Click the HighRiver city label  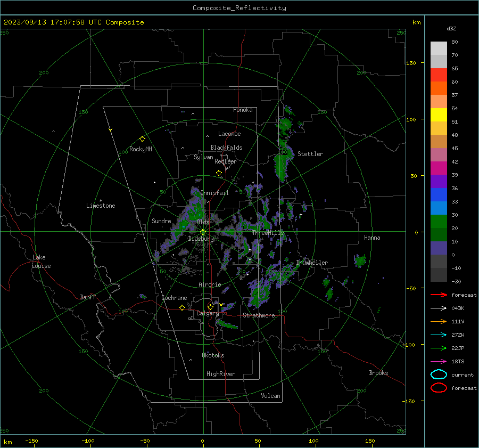[221, 374]
